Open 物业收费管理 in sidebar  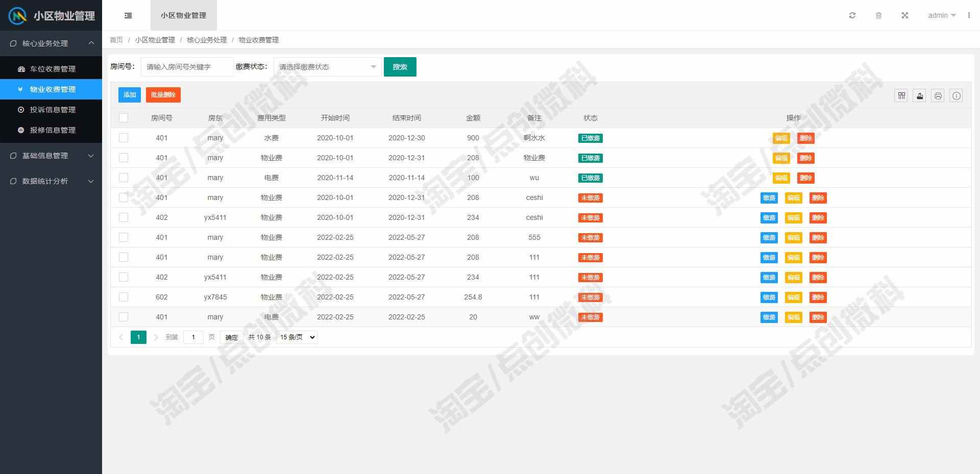pyautogui.click(x=51, y=89)
